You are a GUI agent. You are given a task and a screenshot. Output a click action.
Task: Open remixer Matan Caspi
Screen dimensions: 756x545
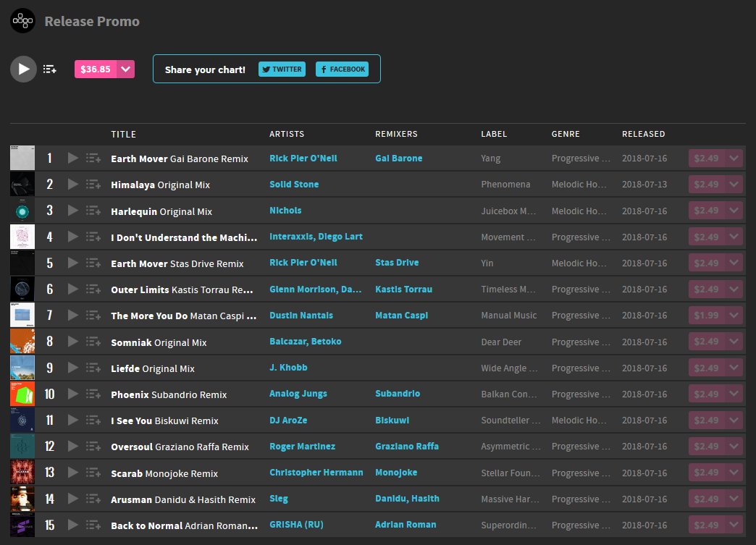click(402, 315)
